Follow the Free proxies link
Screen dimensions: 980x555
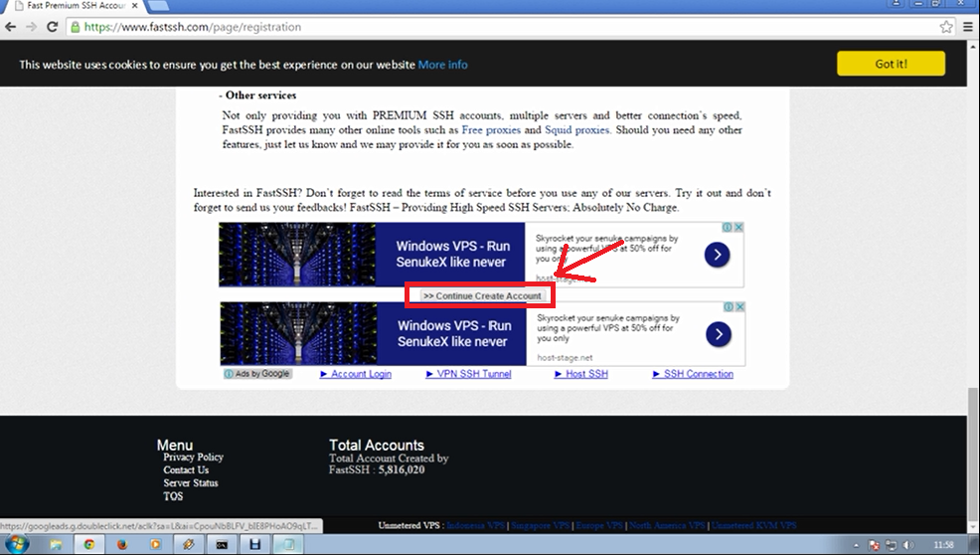491,130
